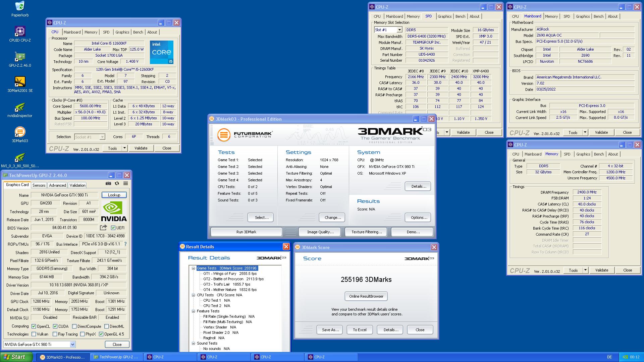The image size is (644, 362).
Task: Click GPU-Z screenshot camera icon
Action: 108,183
